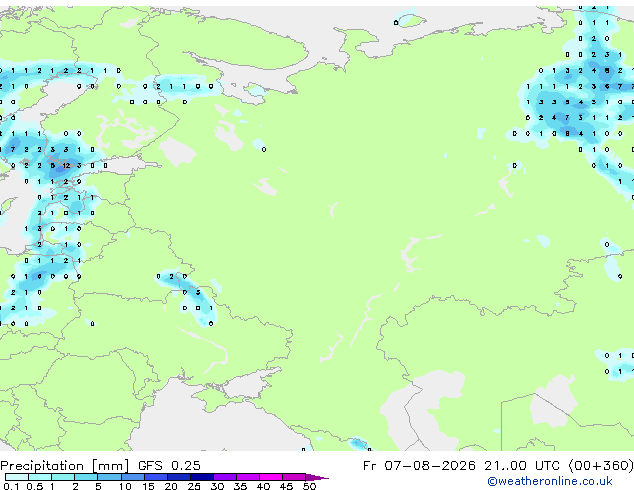Select the 15–20 mm legend swatch

point(155,477)
